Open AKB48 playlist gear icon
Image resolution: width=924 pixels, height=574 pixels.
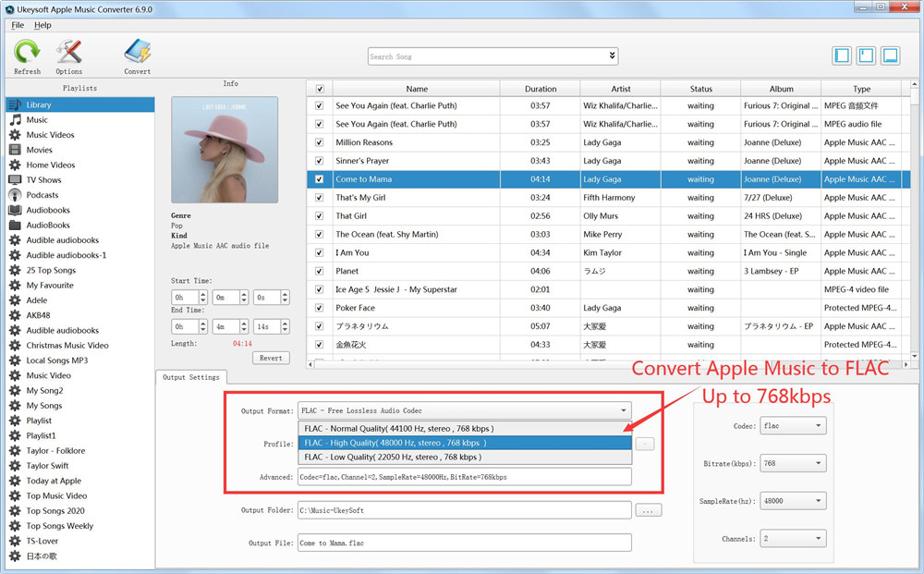tap(16, 315)
